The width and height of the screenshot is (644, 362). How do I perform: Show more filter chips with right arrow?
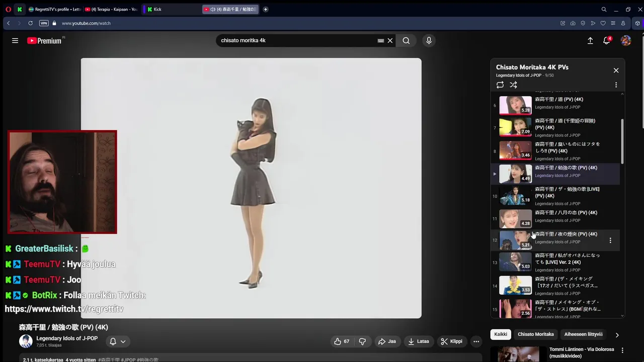click(x=617, y=335)
